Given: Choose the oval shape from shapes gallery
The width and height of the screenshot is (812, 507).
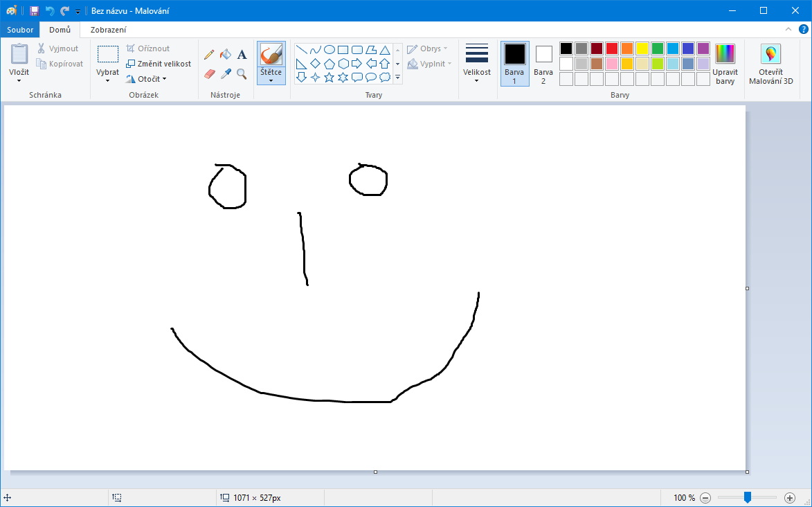Looking at the screenshot, I should (330, 50).
